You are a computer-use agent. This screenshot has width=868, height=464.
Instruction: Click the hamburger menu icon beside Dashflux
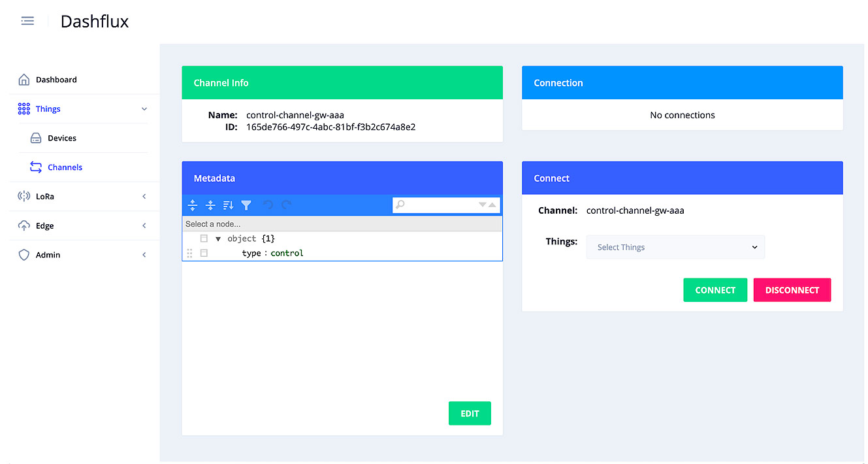(27, 21)
